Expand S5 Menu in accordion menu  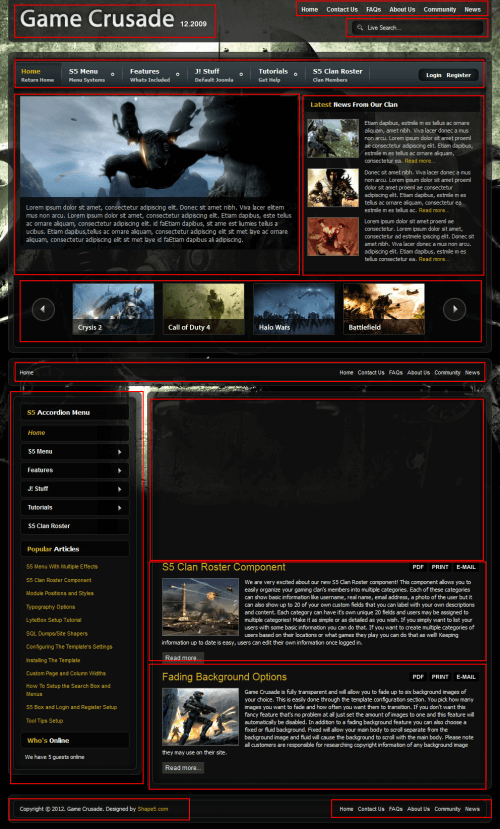click(x=75, y=452)
